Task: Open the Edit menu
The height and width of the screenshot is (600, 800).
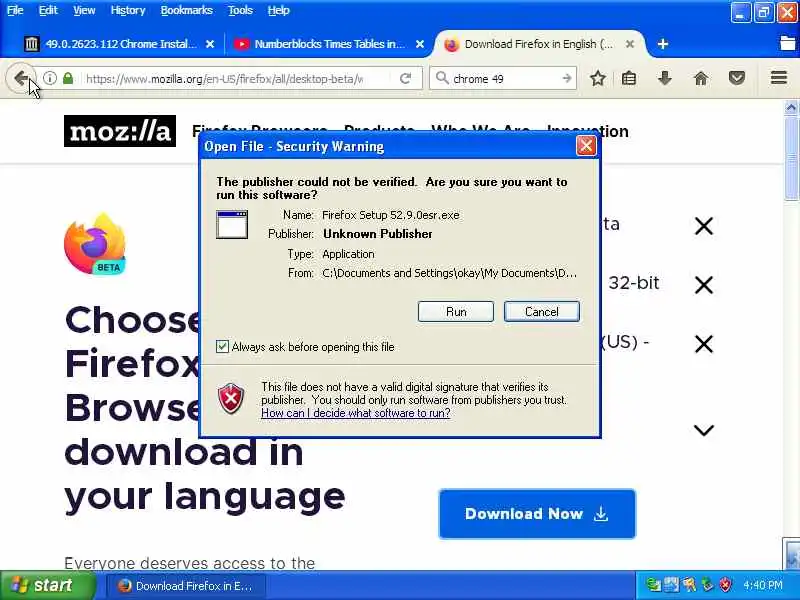Action: (48, 10)
